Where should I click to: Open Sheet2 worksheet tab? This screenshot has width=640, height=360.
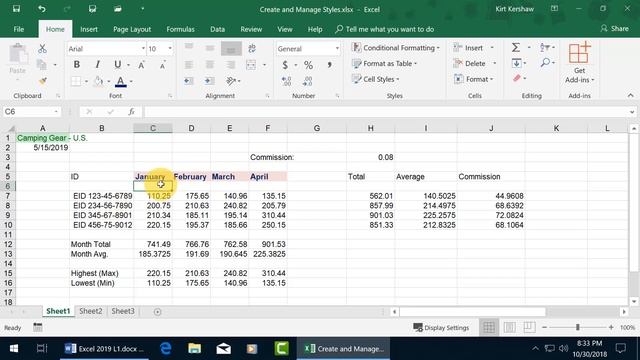(91, 311)
